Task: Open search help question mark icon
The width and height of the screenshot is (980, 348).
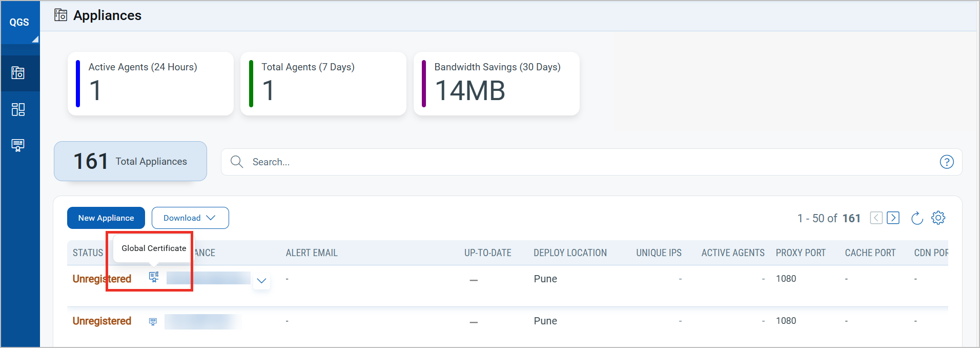Action: click(946, 162)
